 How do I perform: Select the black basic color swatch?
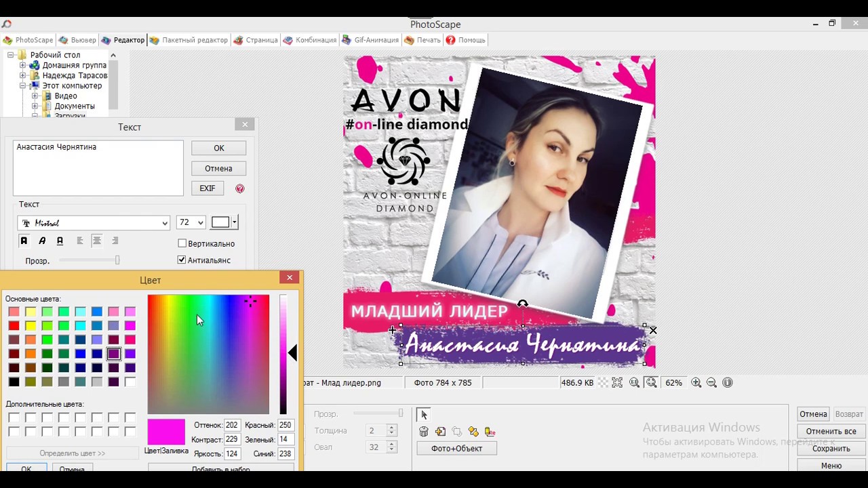click(x=14, y=382)
